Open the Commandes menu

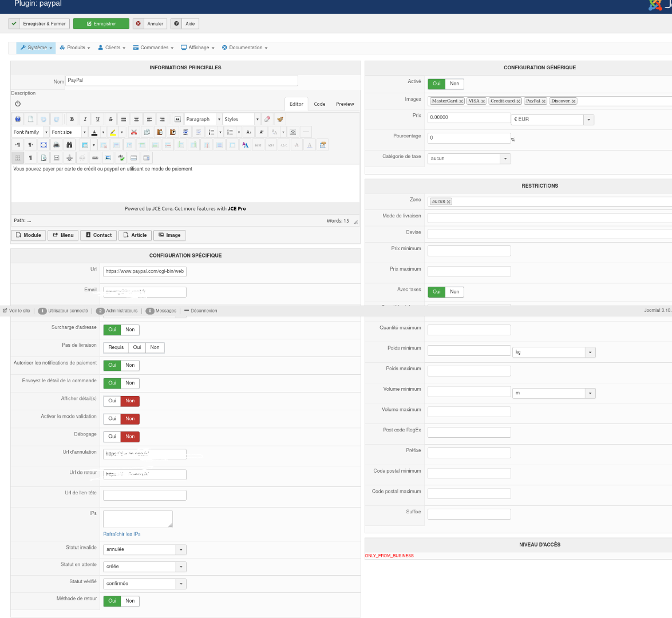(x=153, y=47)
